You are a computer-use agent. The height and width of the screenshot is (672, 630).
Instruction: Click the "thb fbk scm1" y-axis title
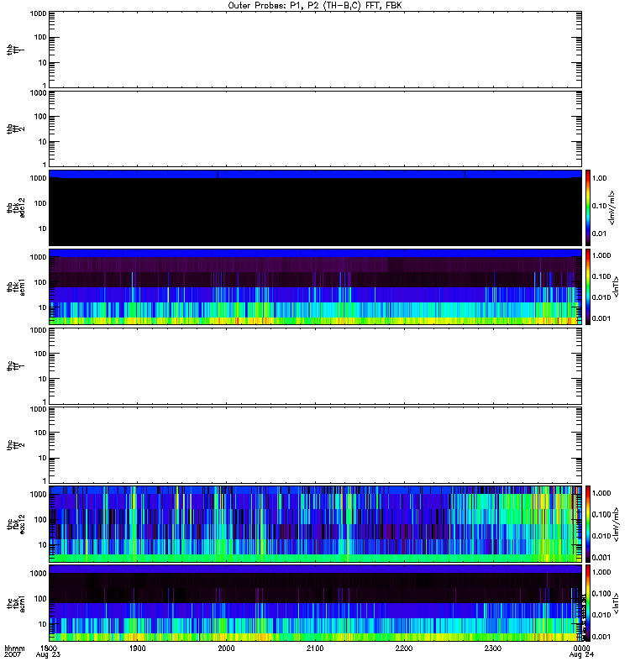coord(16,286)
